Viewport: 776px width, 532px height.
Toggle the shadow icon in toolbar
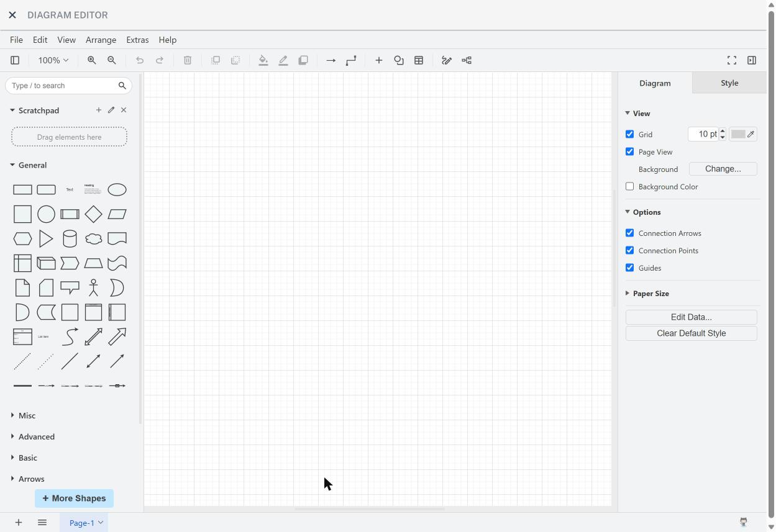point(303,60)
